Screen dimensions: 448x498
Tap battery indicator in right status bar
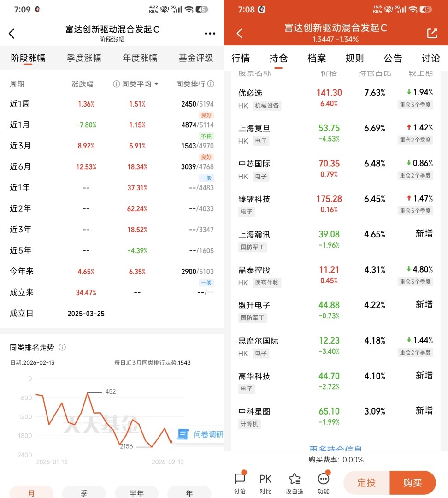(x=425, y=10)
